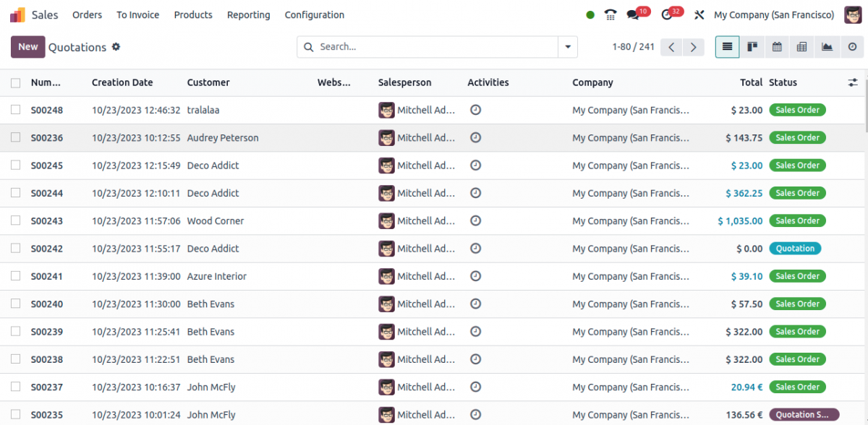Open the Sales app home icon
Viewport: 868px width, 425px height.
tap(17, 14)
